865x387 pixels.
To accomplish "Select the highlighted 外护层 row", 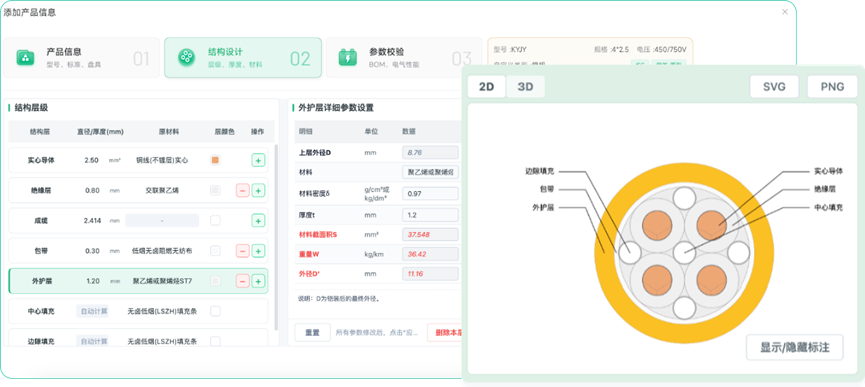I will click(x=138, y=281).
